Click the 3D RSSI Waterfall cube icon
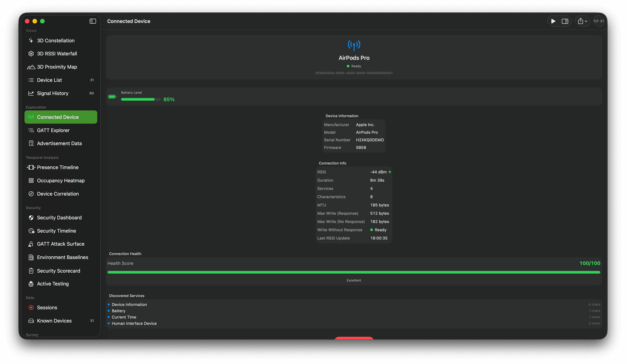This screenshot has height=364, width=626. (x=31, y=54)
